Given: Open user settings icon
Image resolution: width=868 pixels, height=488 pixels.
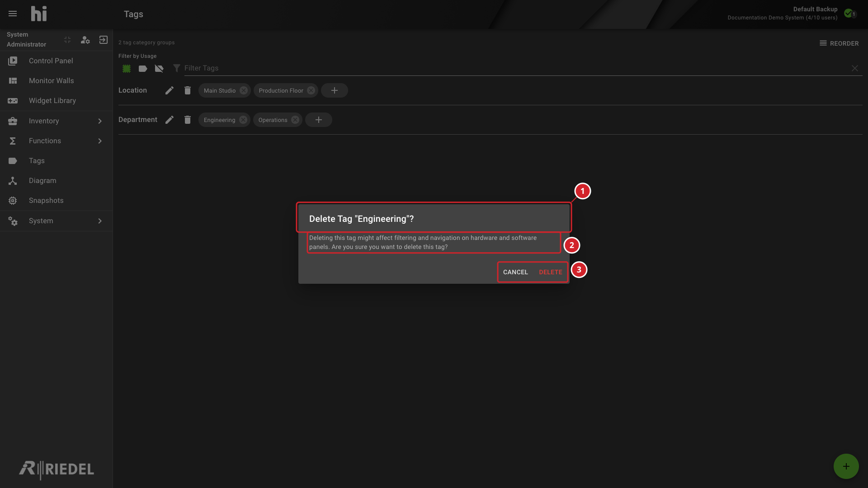Looking at the screenshot, I should coord(85,40).
